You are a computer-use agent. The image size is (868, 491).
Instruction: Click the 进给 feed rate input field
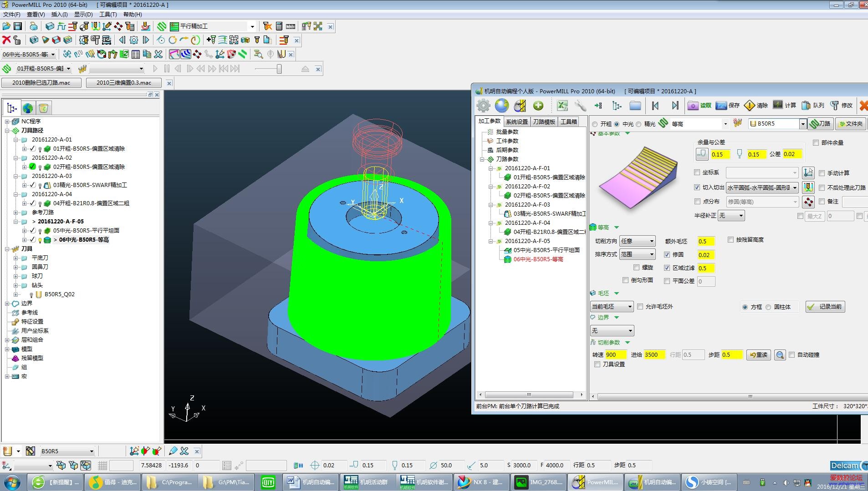click(x=654, y=355)
